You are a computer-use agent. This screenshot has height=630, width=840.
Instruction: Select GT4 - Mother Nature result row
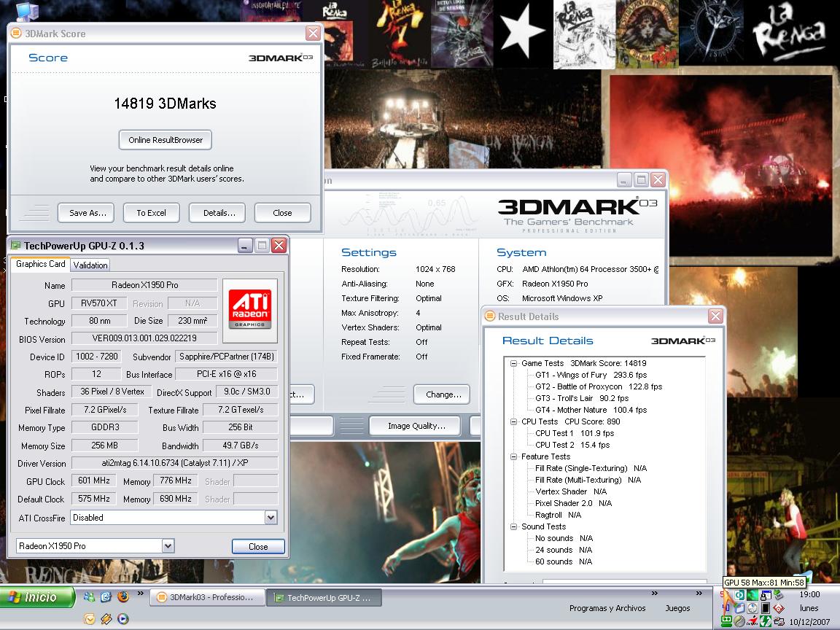tap(591, 410)
